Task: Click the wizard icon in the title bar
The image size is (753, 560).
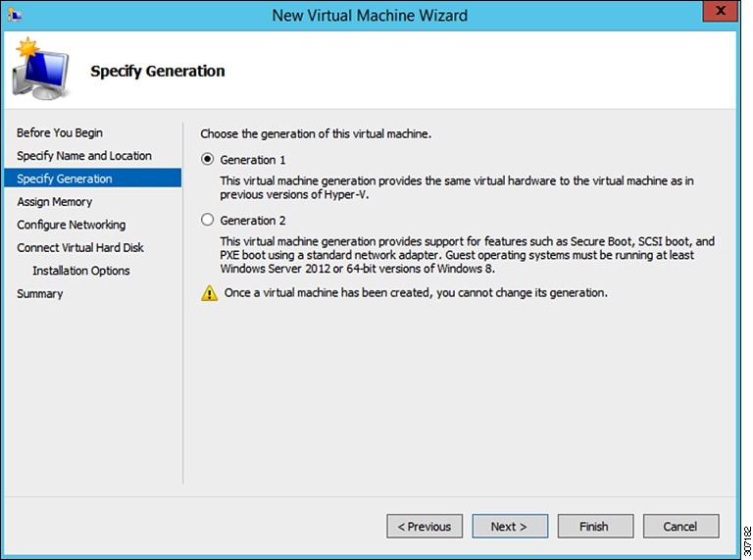Action: click(18, 15)
